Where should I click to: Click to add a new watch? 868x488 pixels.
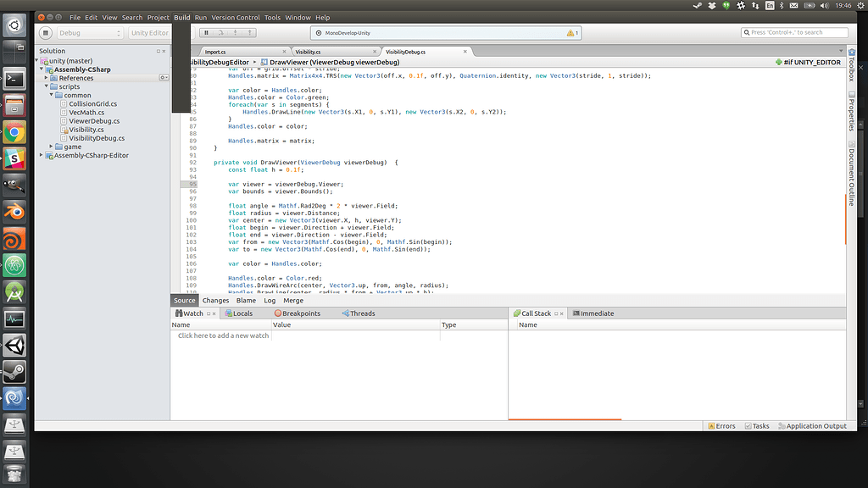point(223,335)
